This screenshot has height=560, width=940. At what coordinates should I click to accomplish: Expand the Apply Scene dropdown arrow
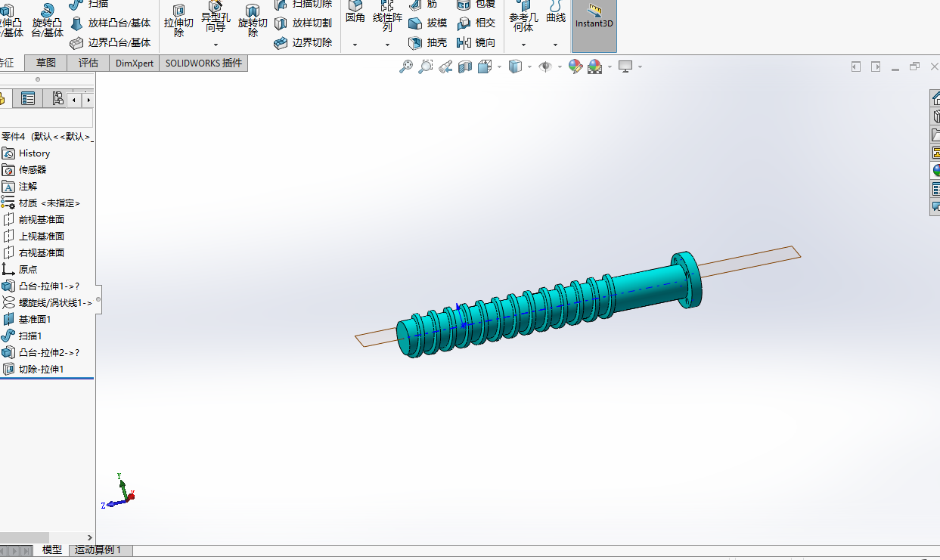(x=610, y=67)
